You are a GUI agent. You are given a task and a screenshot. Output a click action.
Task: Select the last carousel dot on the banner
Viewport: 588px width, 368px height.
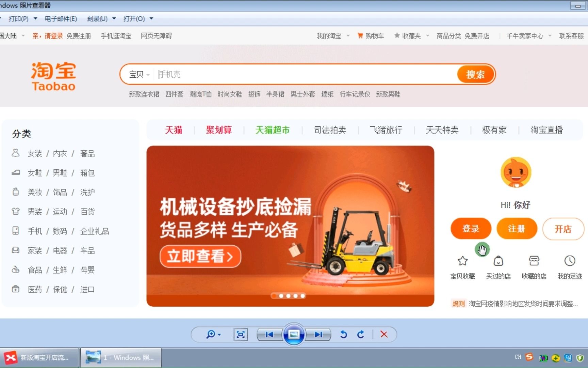pyautogui.click(x=303, y=296)
